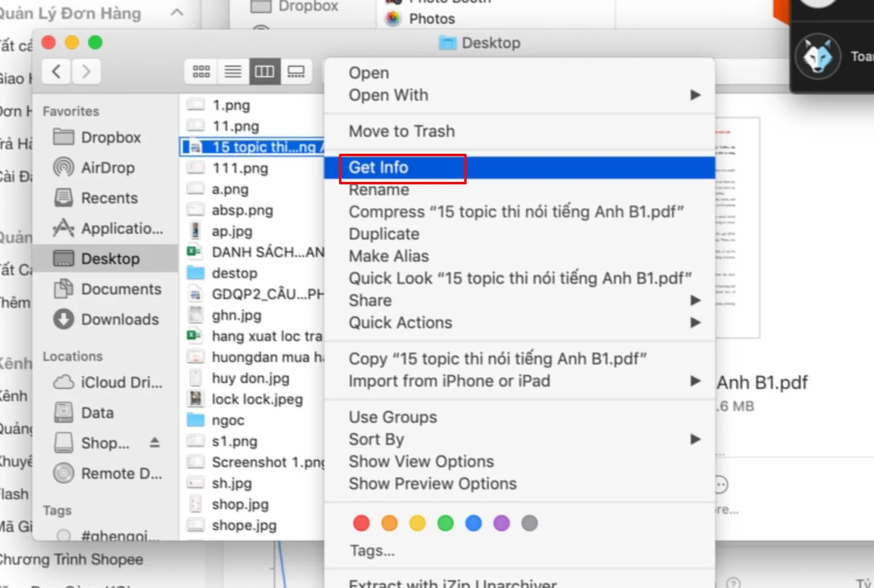Expand the Open With submenu

(x=520, y=95)
